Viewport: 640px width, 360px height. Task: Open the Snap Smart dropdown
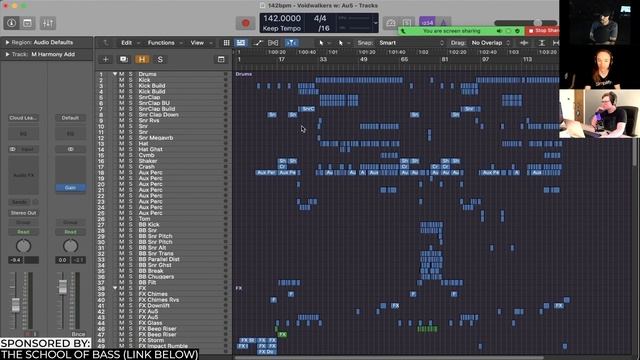[x=411, y=43]
